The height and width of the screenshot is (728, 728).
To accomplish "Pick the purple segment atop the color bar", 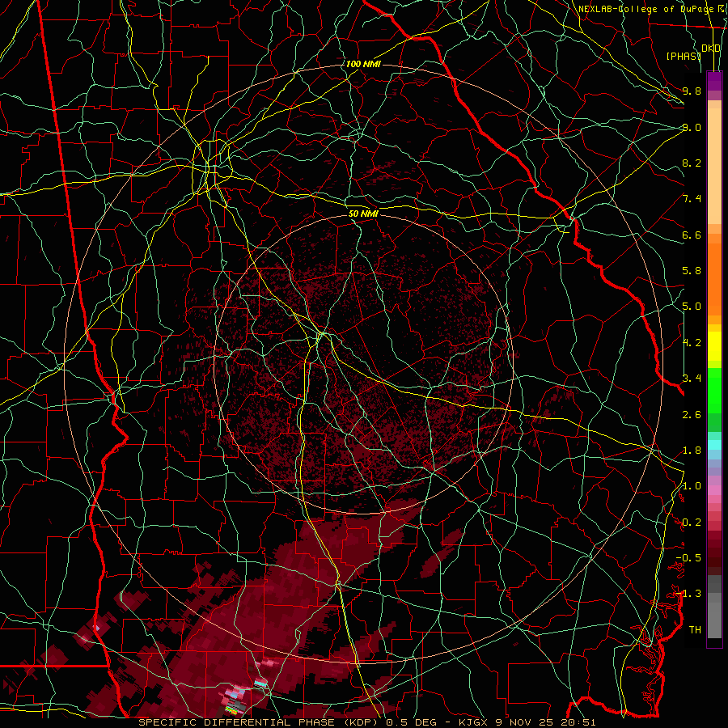I will 714,81.
